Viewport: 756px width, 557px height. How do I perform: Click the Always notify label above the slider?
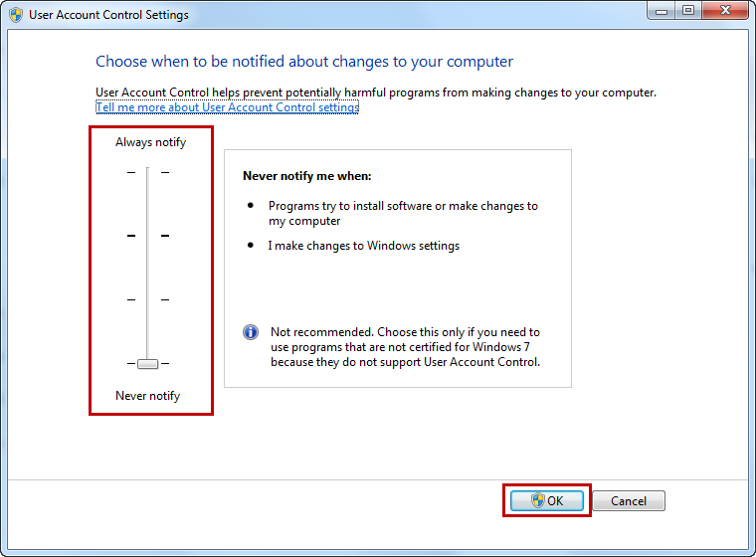point(150,142)
